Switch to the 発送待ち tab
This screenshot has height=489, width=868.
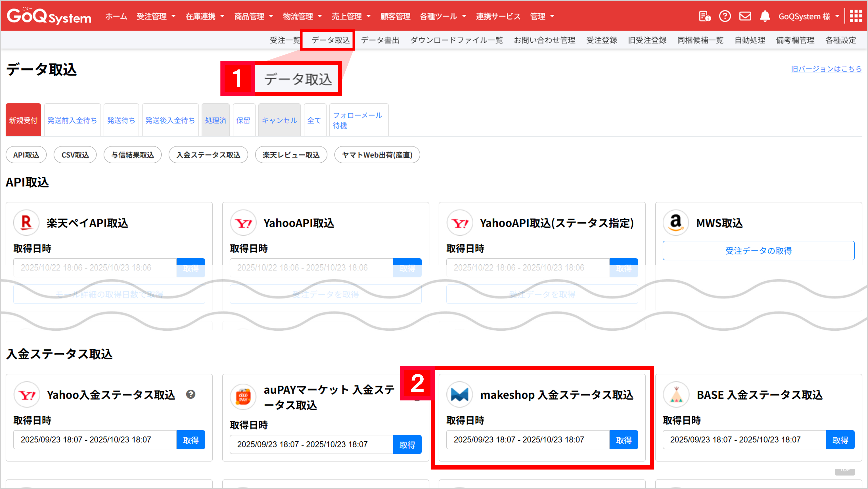(x=121, y=120)
